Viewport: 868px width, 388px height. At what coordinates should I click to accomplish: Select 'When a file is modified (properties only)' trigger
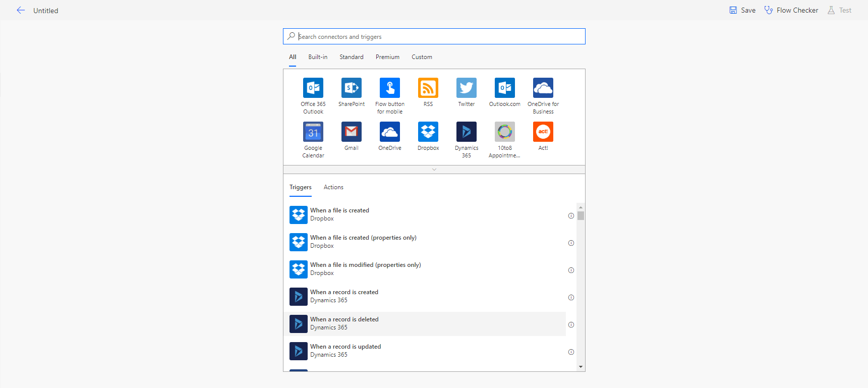pos(425,269)
